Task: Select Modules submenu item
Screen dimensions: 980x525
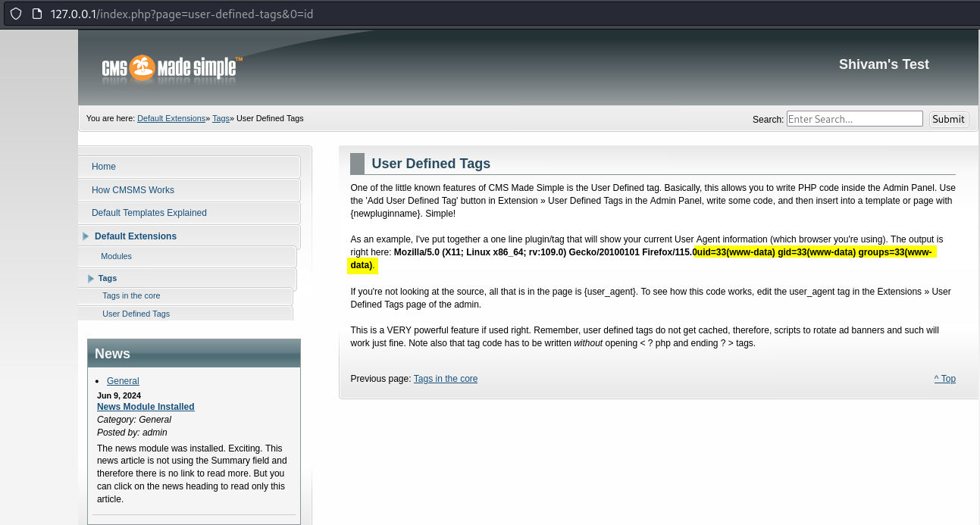Action: pyautogui.click(x=187, y=257)
